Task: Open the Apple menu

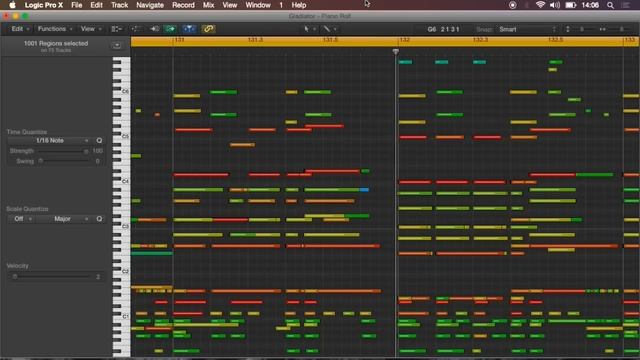Action: click(x=12, y=5)
